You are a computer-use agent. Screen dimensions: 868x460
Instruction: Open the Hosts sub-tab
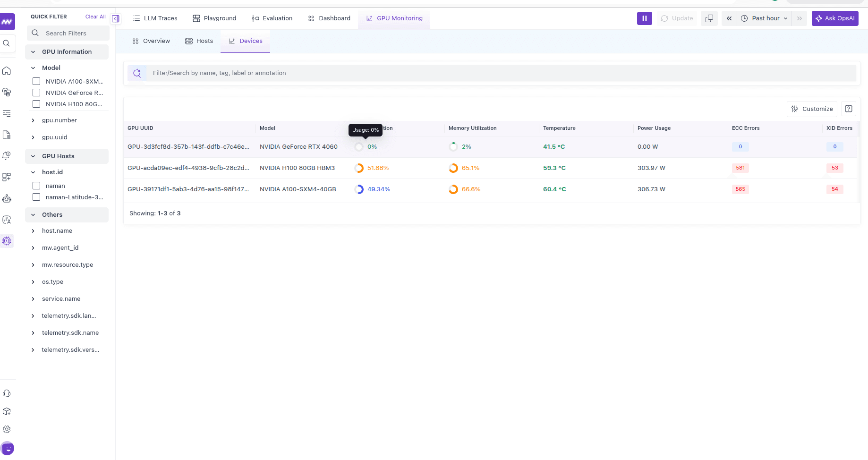pyautogui.click(x=199, y=41)
